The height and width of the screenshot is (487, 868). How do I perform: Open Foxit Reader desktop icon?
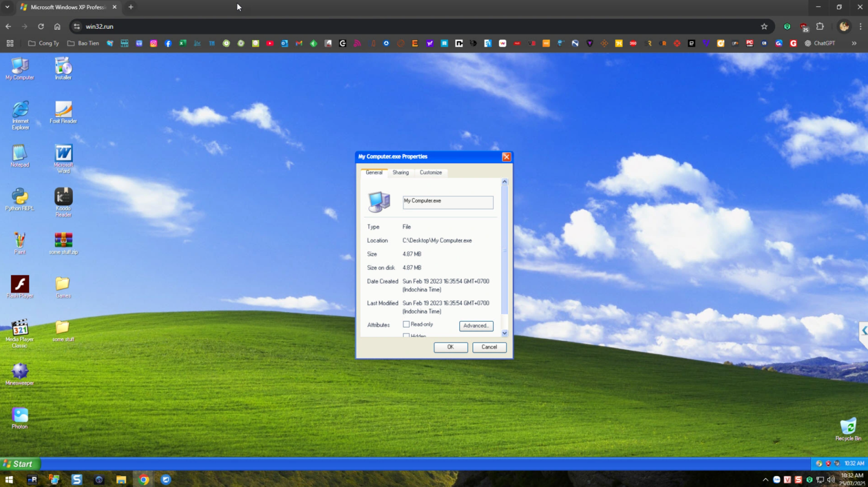[63, 112]
